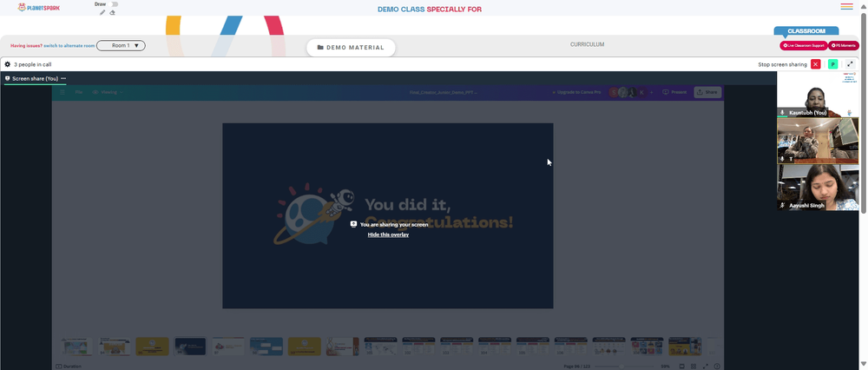
Task: Click the 'S' collaborator avatar in Canva
Action: (614, 92)
